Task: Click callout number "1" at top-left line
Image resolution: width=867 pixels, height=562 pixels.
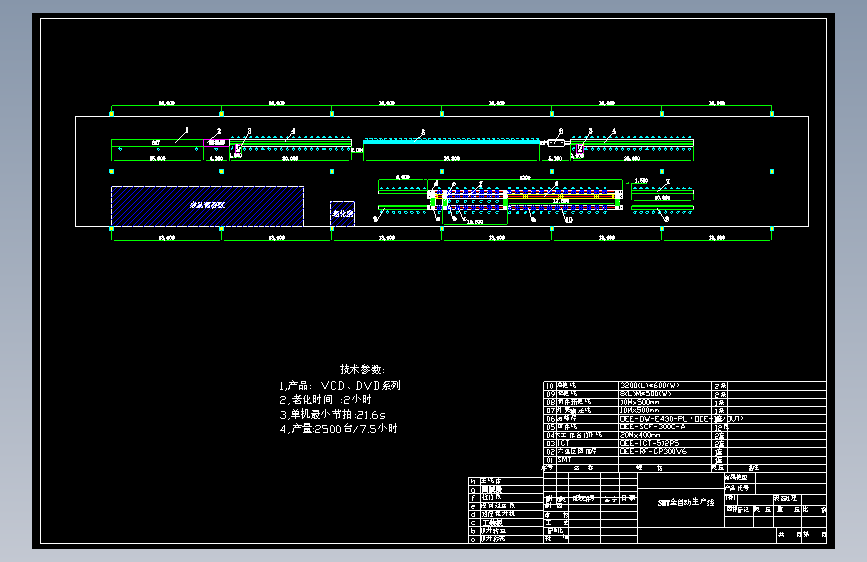Action: coord(187,130)
